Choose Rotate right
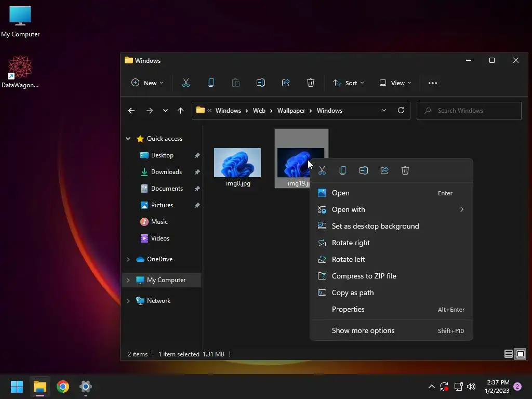Screen dimensions: 532x399 (x=392, y=243)
